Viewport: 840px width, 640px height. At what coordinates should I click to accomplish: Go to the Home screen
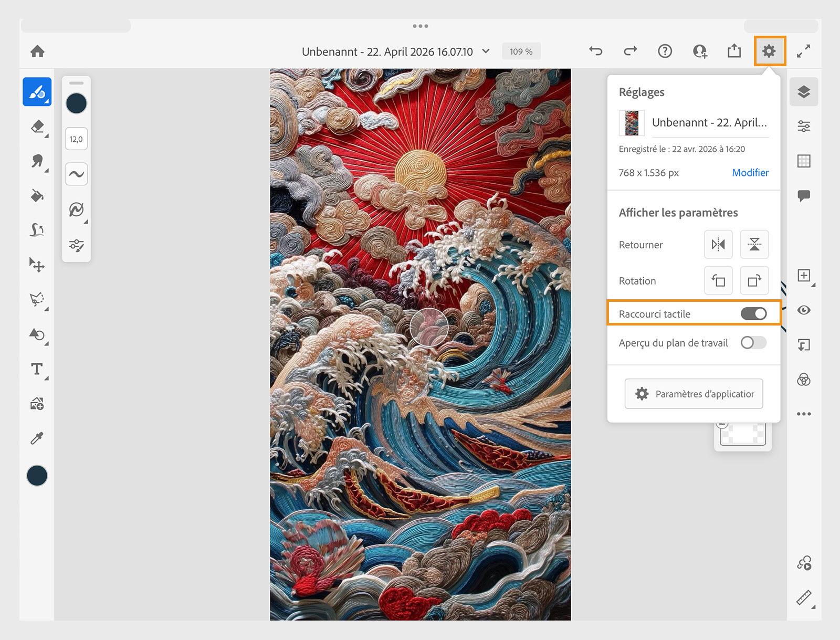37,51
